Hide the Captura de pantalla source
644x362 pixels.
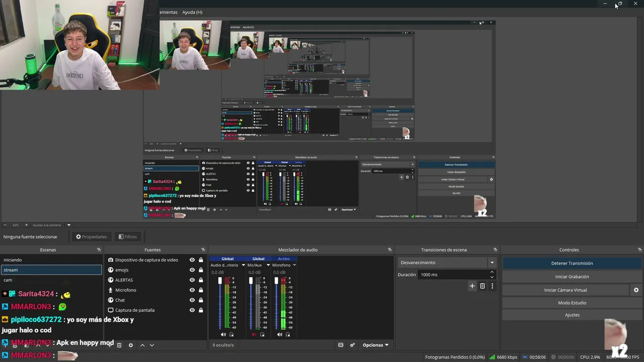coord(192,310)
